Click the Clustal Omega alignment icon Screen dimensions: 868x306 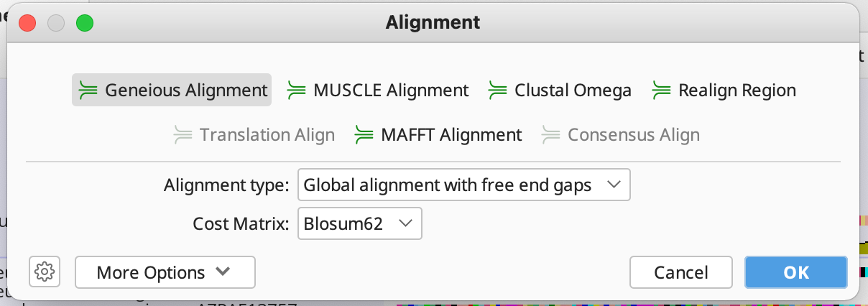pos(497,91)
